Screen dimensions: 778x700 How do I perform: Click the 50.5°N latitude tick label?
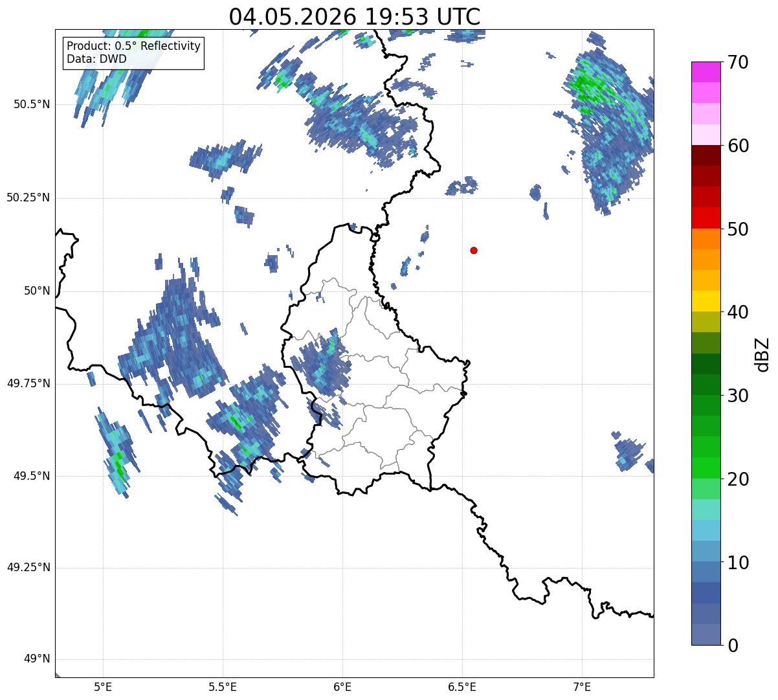point(32,104)
